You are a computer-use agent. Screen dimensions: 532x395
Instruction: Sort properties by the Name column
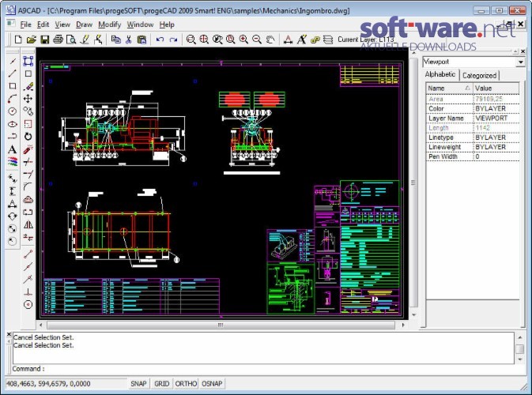click(x=449, y=88)
